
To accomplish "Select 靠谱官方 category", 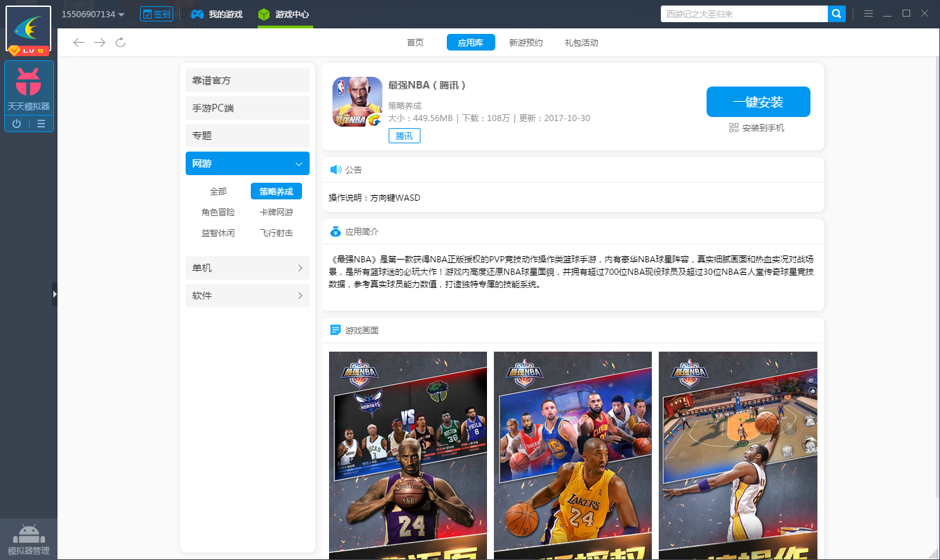I will pos(247,80).
